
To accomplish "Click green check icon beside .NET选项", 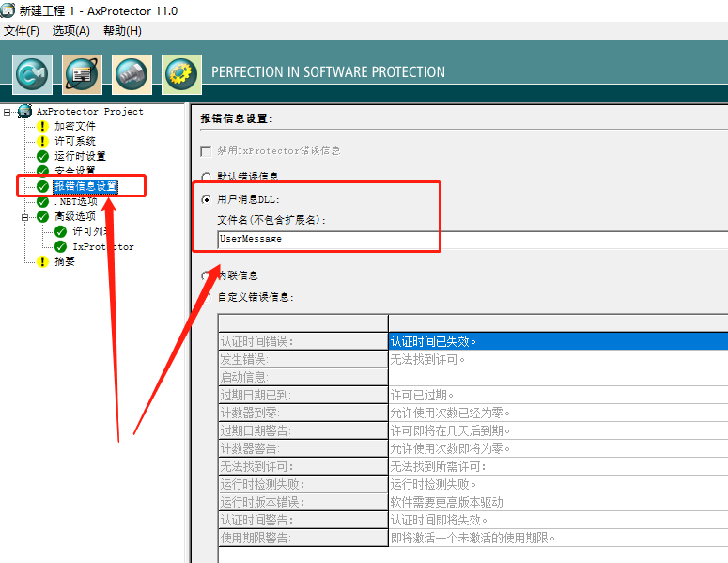I will [x=42, y=201].
